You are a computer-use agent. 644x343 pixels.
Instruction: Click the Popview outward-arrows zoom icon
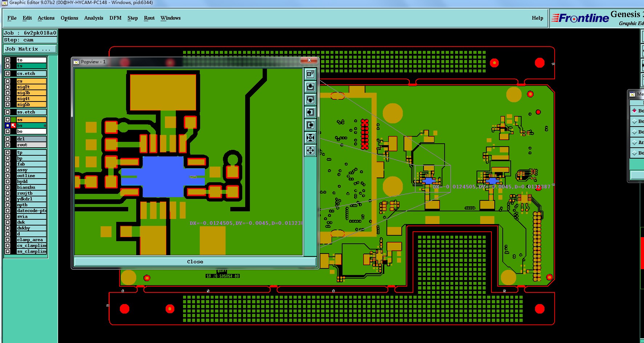pyautogui.click(x=310, y=150)
